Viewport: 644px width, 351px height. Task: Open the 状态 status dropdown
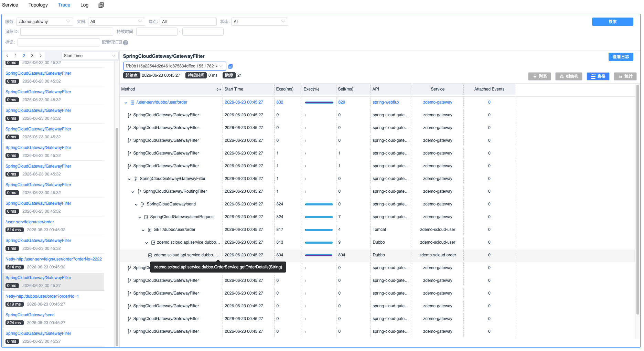[x=260, y=22]
